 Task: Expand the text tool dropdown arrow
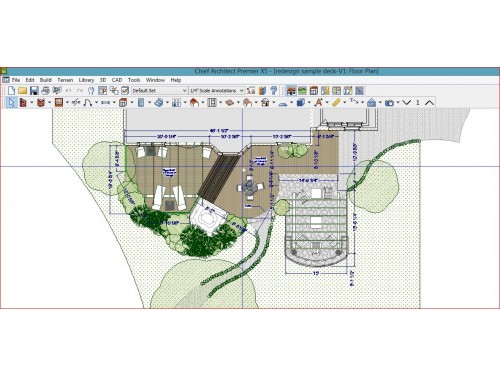[x=327, y=102]
